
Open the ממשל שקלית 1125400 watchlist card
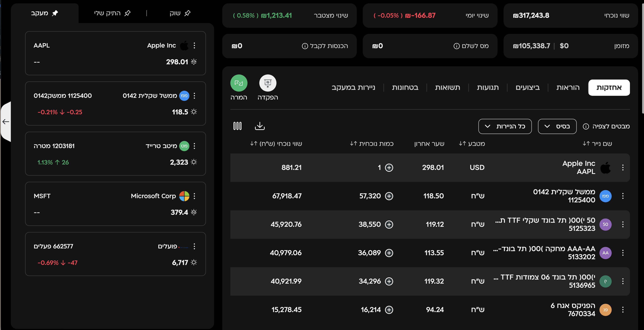point(116,103)
